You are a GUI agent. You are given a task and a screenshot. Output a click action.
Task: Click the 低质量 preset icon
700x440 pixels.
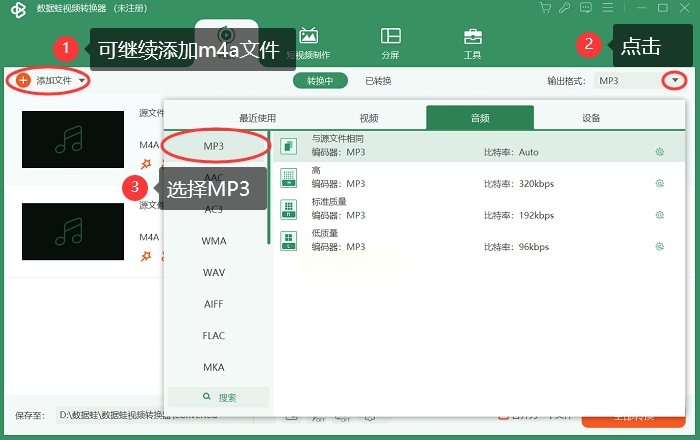tap(288, 241)
